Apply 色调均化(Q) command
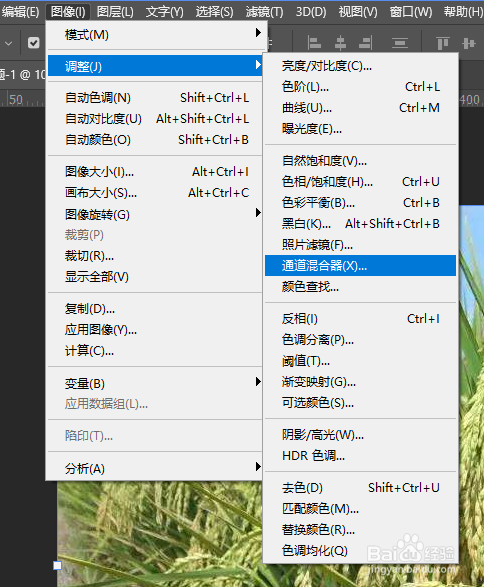The height and width of the screenshot is (587, 484). pyautogui.click(x=360, y=551)
